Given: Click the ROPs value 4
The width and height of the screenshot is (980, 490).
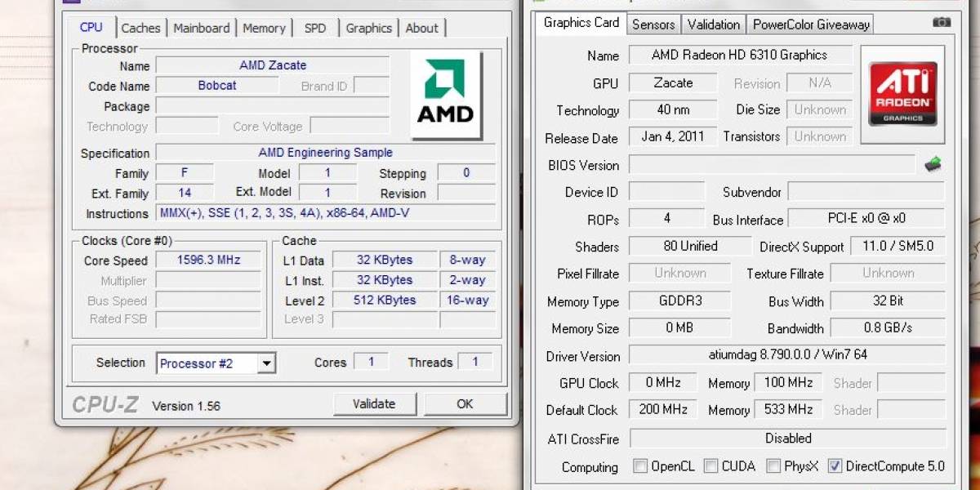Looking at the screenshot, I should point(666,219).
